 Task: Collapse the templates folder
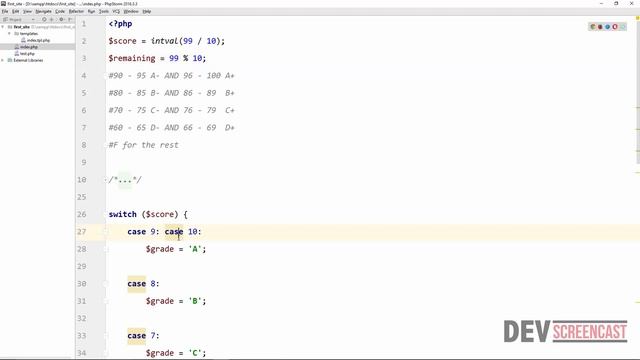[x=10, y=33]
